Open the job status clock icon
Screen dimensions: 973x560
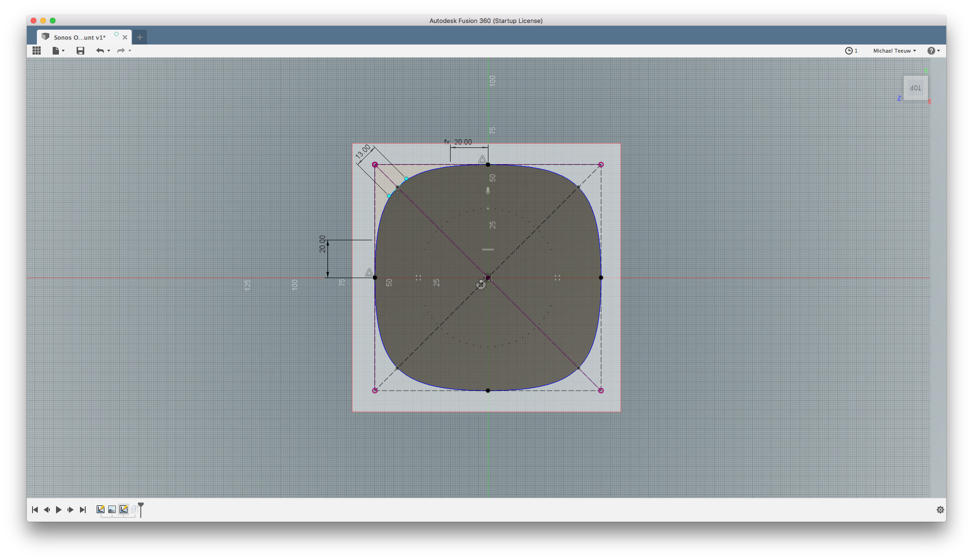click(849, 51)
